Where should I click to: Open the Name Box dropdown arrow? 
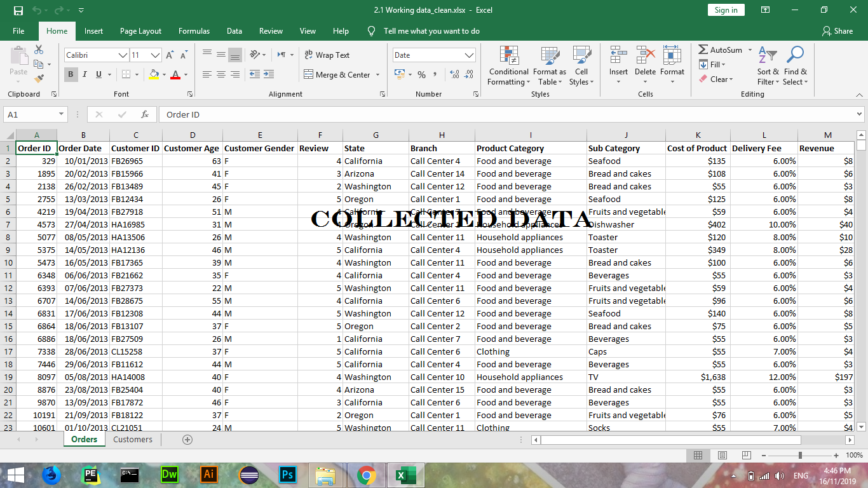[62, 114]
